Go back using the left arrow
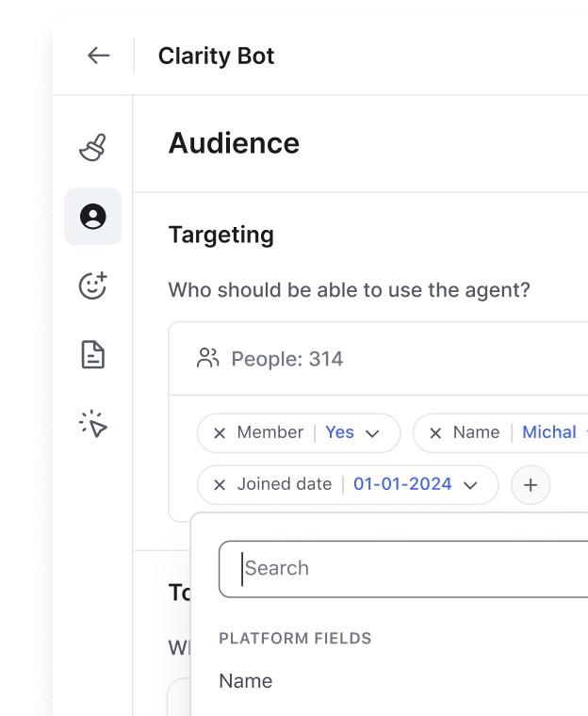The width and height of the screenshot is (588, 716). click(98, 56)
